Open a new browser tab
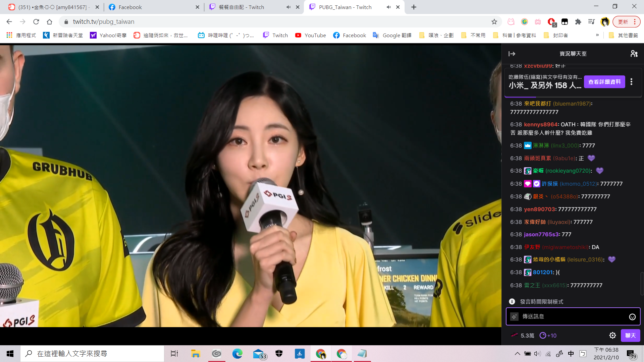This screenshot has height=362, width=644. [414, 7]
